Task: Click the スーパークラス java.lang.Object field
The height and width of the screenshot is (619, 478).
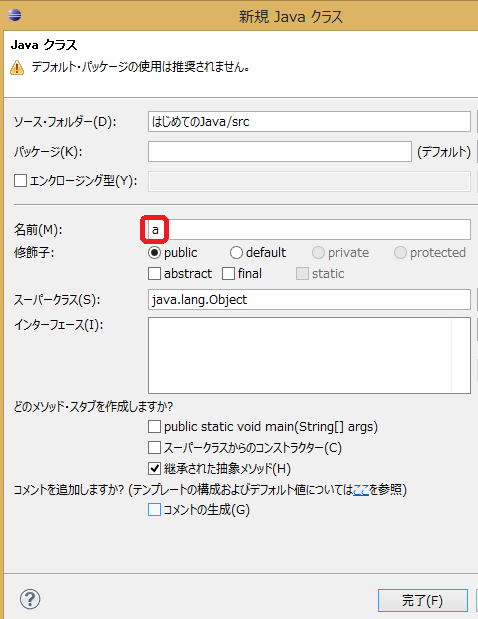Action: (x=309, y=300)
